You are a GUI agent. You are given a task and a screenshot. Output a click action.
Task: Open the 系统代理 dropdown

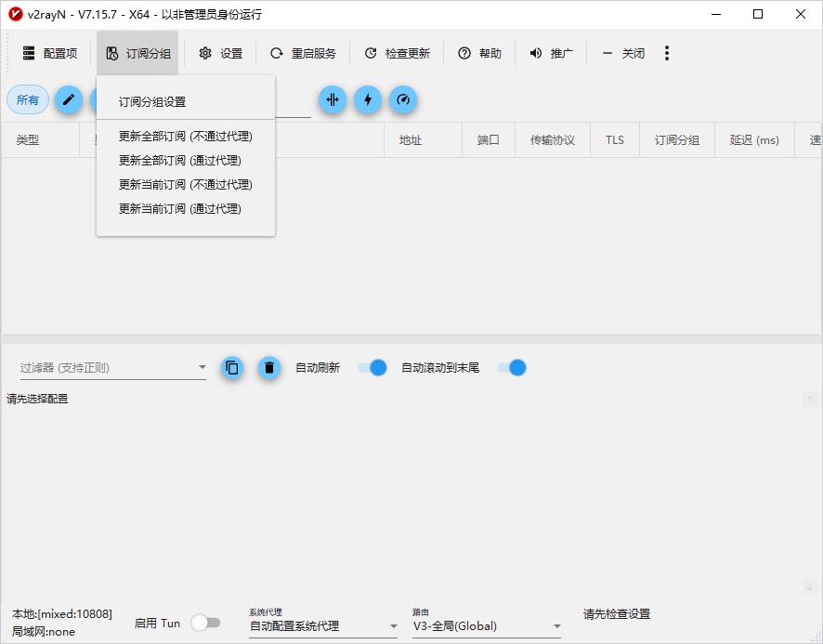pyautogui.click(x=394, y=625)
